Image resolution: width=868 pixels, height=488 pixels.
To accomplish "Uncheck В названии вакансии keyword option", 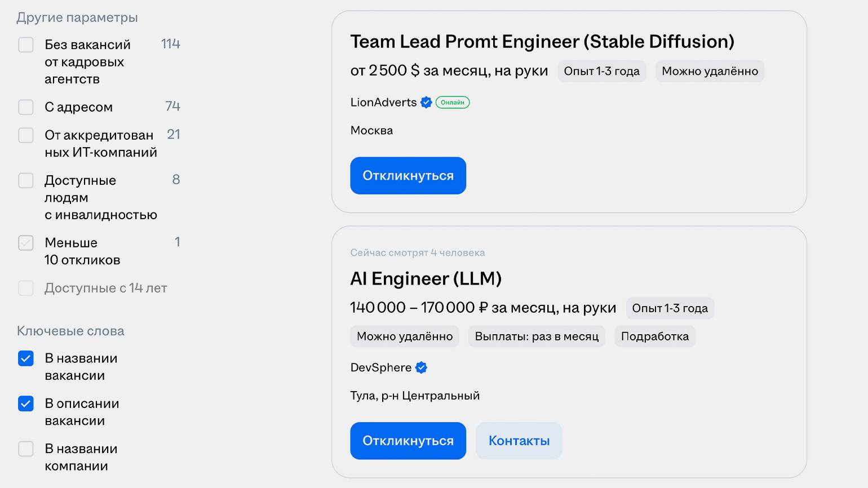I will 26,358.
